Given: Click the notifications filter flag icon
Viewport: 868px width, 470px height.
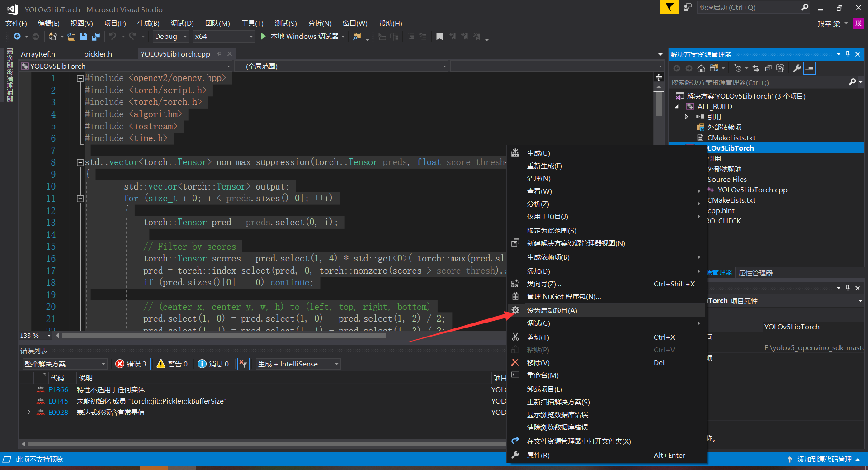Looking at the screenshot, I should 670,7.
